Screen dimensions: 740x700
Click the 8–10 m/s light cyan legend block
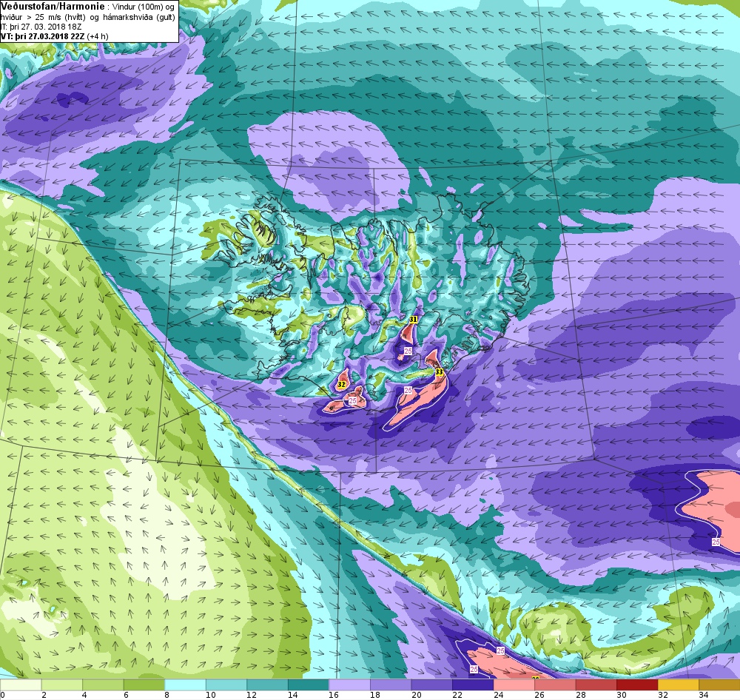coord(185,684)
